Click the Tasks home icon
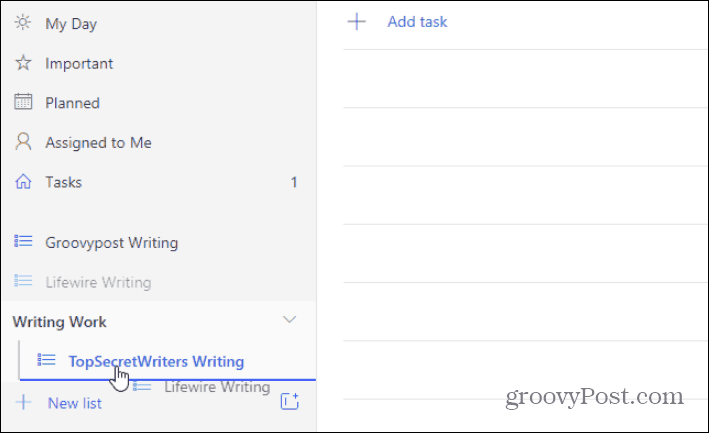 point(23,182)
